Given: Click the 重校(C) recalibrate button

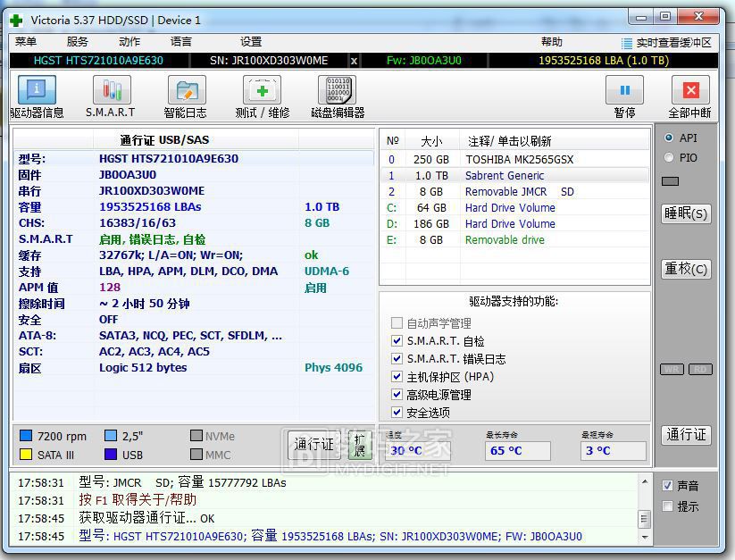Looking at the screenshot, I should click(x=686, y=269).
